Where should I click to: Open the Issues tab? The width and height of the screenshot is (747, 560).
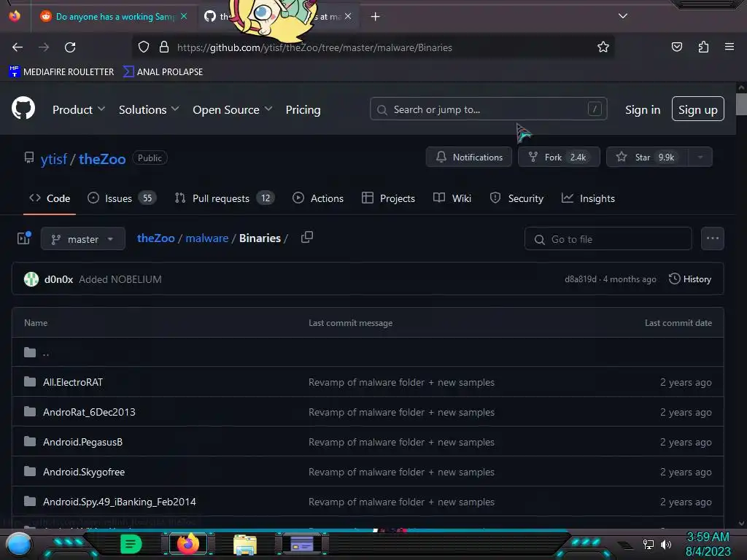coord(122,198)
